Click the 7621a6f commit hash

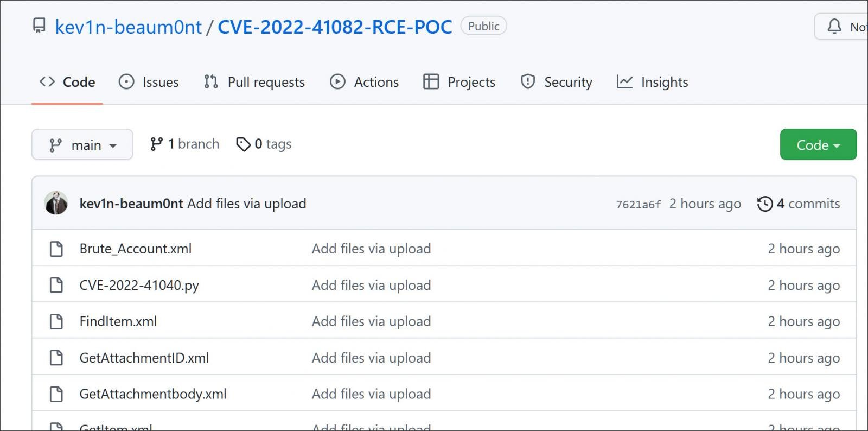638,204
